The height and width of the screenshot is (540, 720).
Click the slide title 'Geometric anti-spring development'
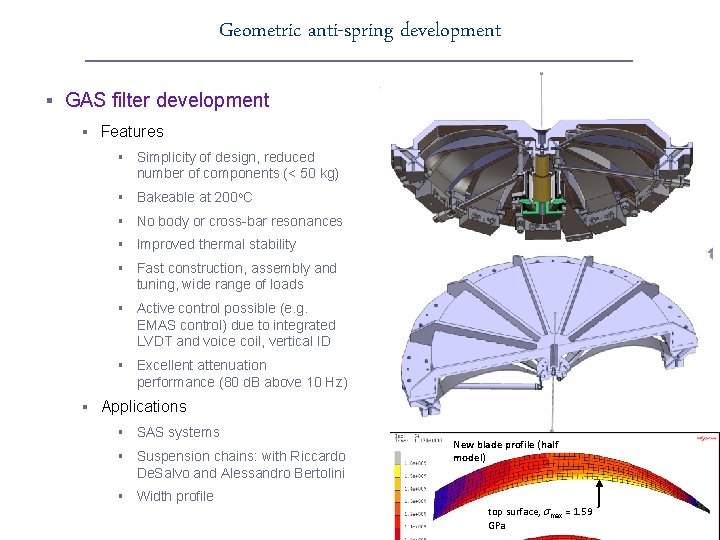click(x=360, y=31)
